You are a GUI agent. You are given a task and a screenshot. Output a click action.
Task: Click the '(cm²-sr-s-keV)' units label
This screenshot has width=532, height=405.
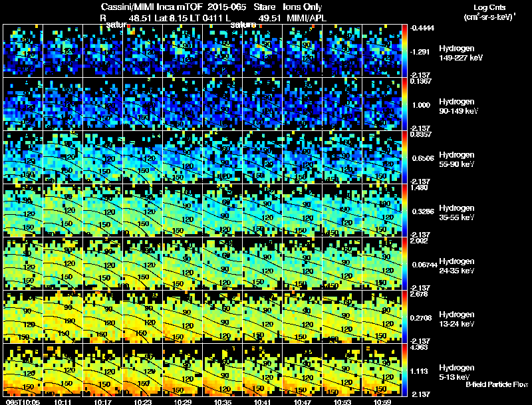489,17
